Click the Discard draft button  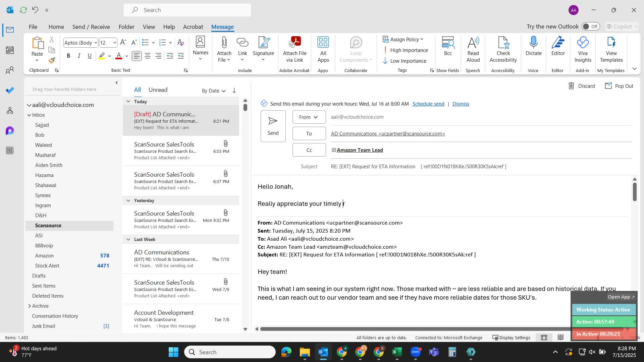(582, 86)
